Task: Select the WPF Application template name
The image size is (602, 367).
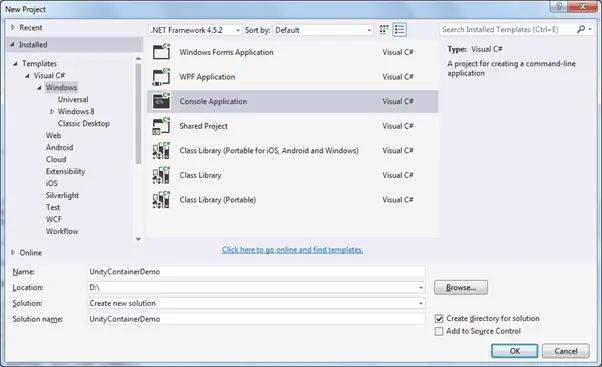Action: [207, 77]
